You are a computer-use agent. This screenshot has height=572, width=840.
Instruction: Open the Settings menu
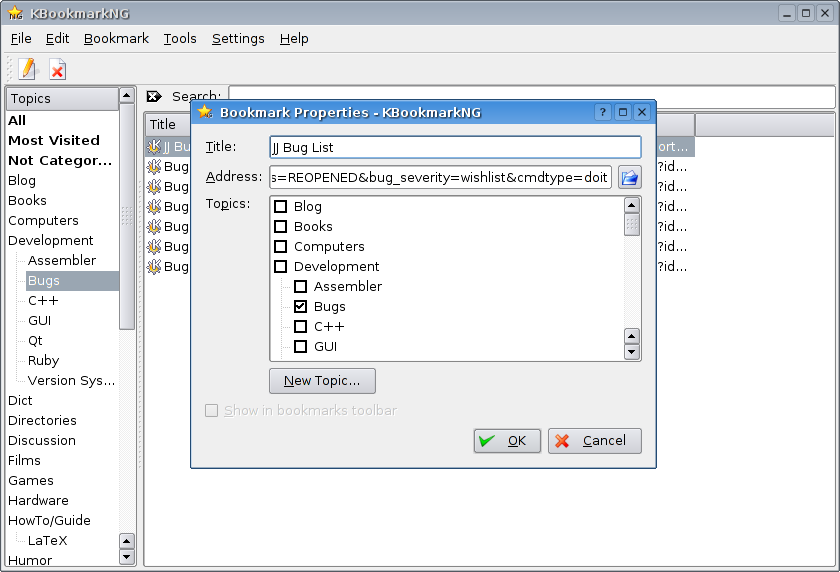tap(238, 39)
